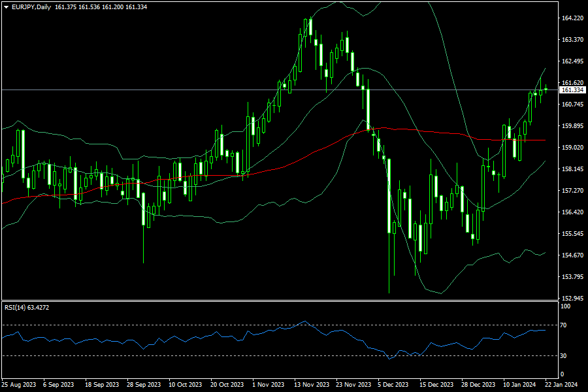Click the 159.020 price scale value

pyautogui.click(x=572, y=148)
